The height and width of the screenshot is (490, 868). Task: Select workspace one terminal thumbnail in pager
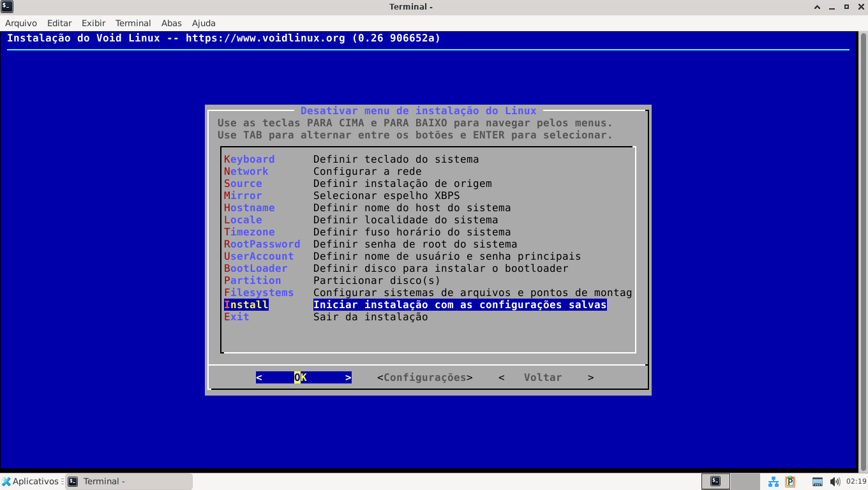(715, 482)
